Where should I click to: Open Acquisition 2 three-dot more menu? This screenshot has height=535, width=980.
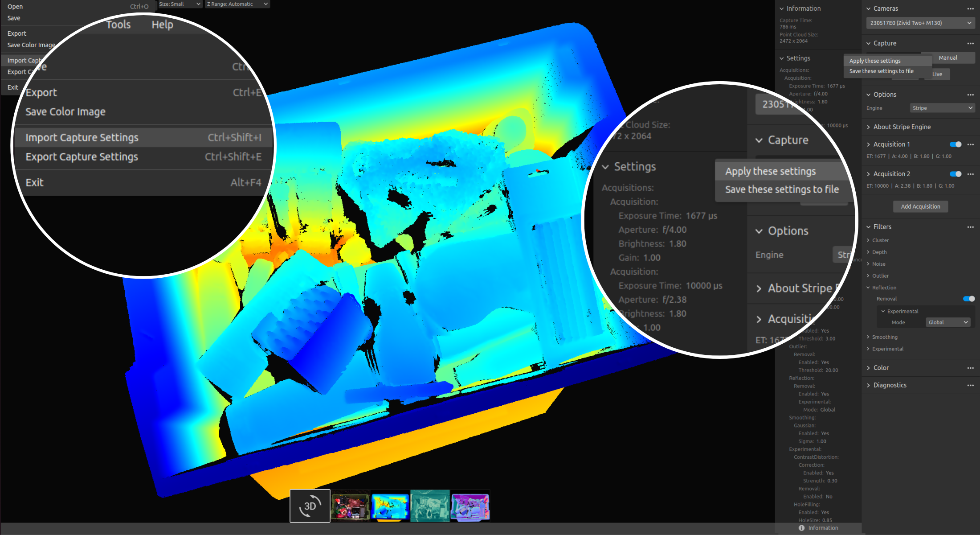(970, 174)
